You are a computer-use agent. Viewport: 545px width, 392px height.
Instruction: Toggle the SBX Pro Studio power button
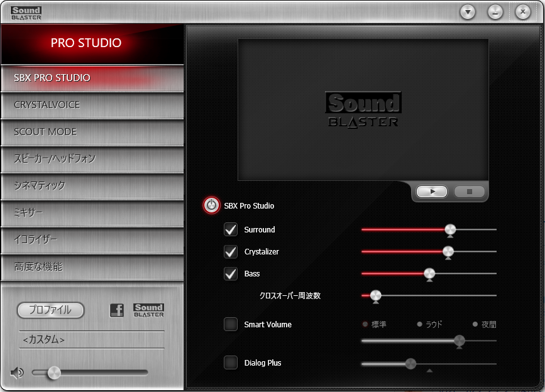click(x=211, y=205)
